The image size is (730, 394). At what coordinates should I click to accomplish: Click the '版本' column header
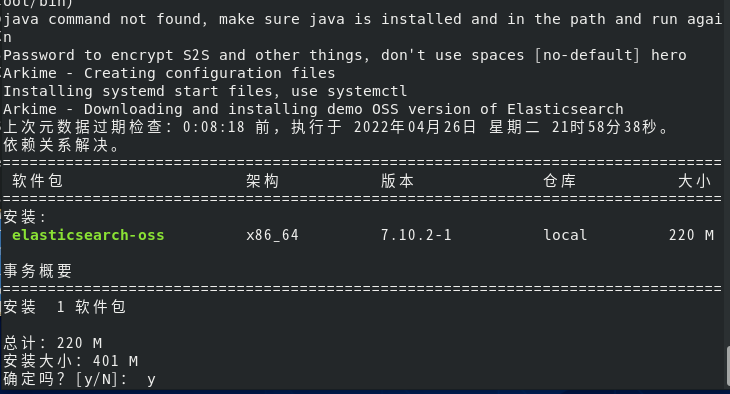click(x=398, y=181)
